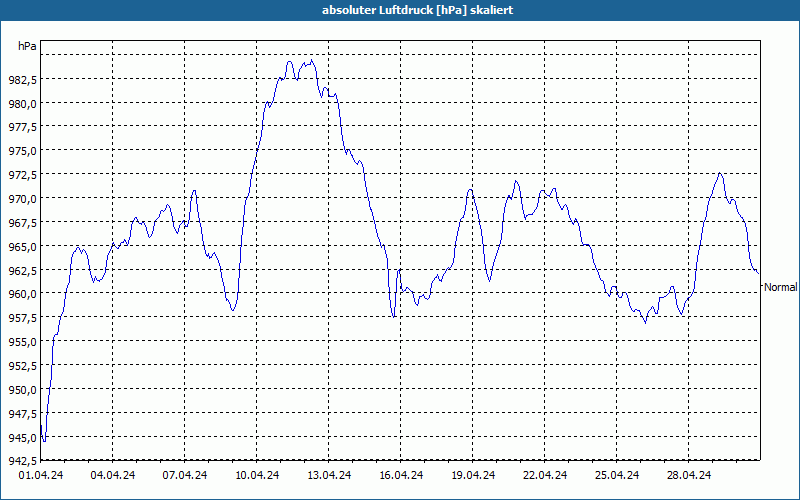Viewport: 800px width, 500px height.
Task: Click the 945,0 y-axis value
Action: 22,438
